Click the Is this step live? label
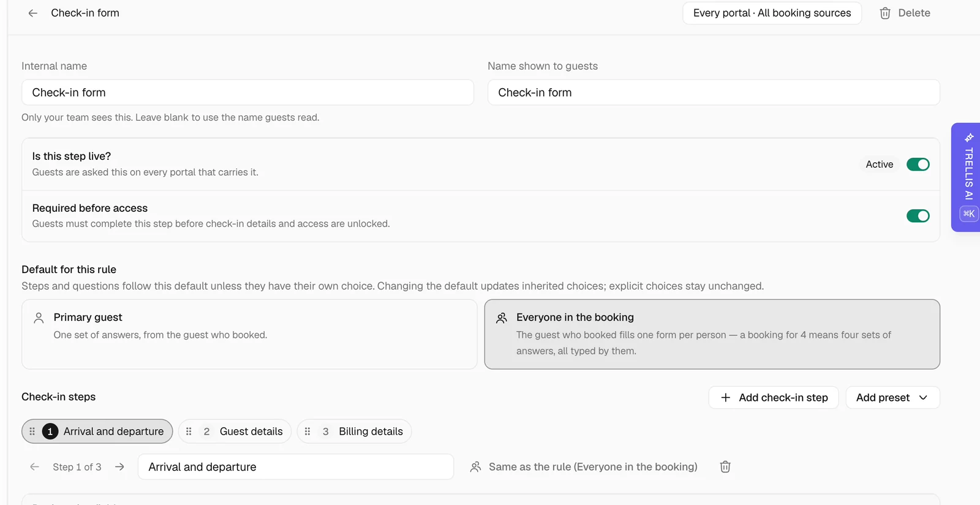 pyautogui.click(x=72, y=156)
